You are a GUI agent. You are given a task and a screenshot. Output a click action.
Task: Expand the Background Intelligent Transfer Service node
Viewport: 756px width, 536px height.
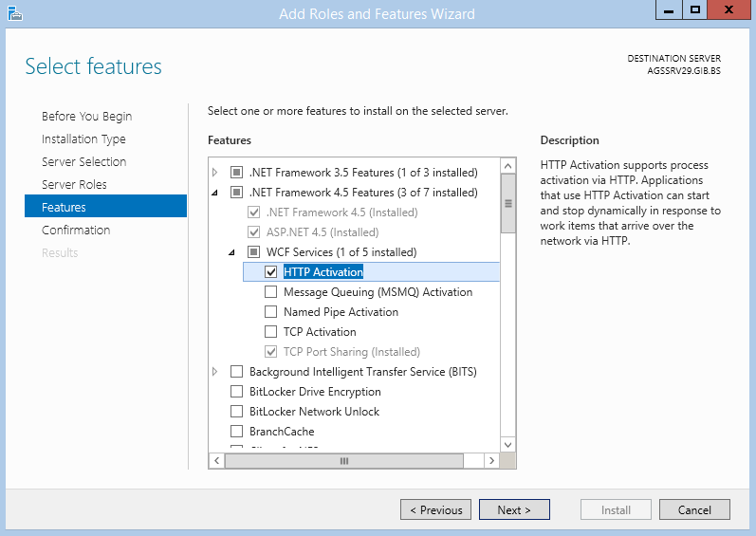point(215,372)
